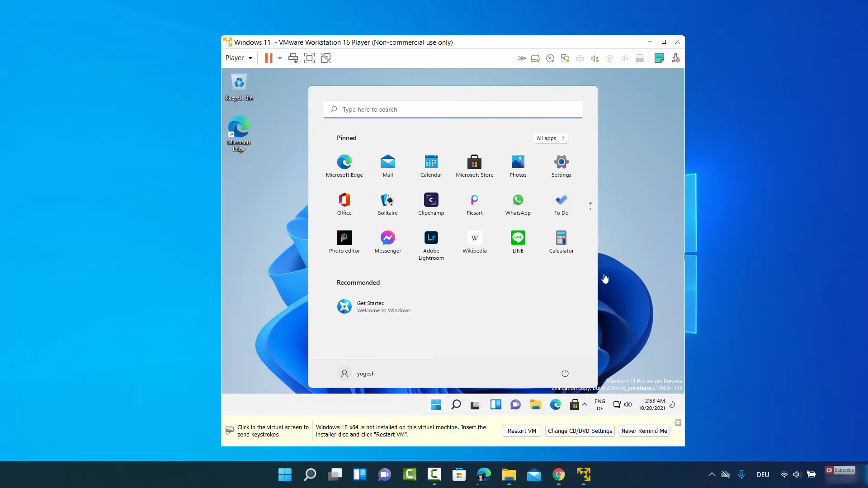Viewport: 868px width, 488px height.
Task: Click the power button in Start menu
Action: click(565, 373)
